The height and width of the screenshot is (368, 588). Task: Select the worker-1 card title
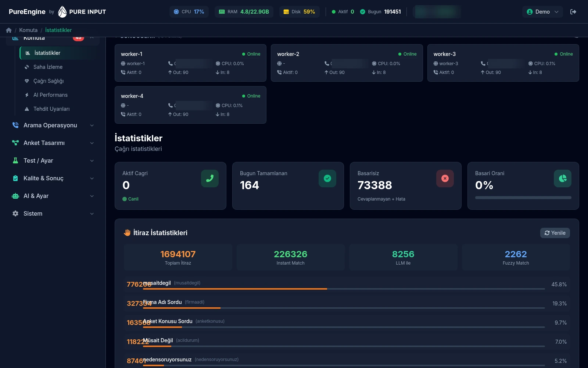(x=132, y=54)
